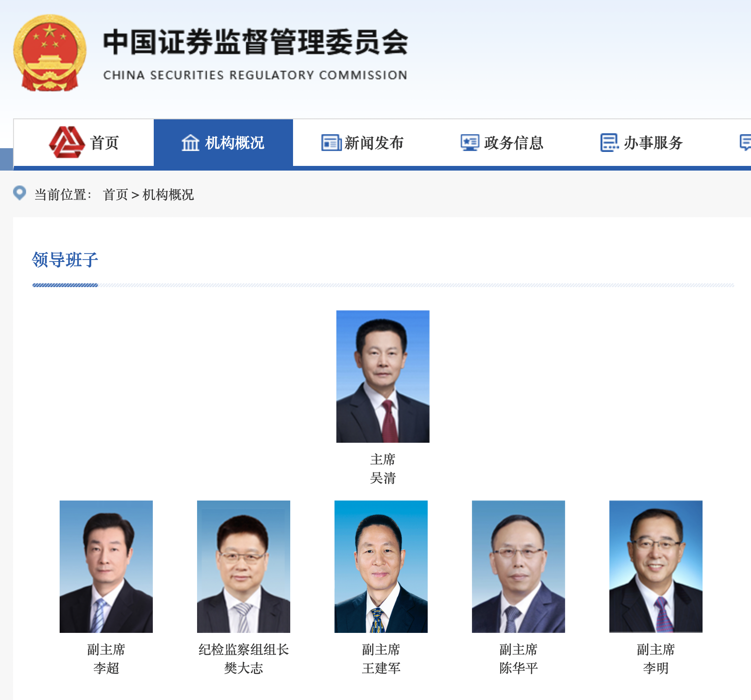Image resolution: width=751 pixels, height=700 pixels.
Task: Open vice chairman 李明's portrait
Action: 656,567
